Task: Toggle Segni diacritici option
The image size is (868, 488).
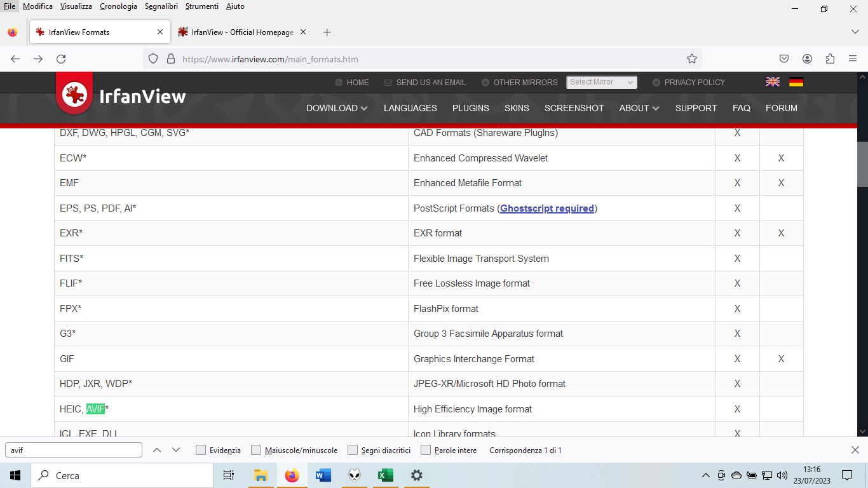Action: click(x=353, y=450)
